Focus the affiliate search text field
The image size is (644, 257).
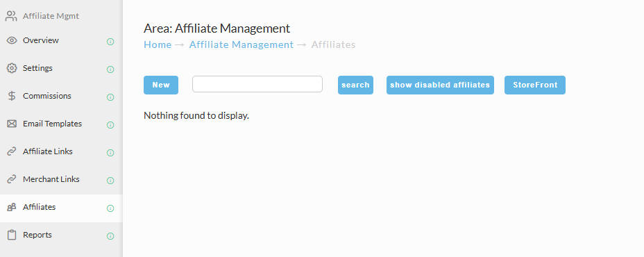click(x=257, y=84)
